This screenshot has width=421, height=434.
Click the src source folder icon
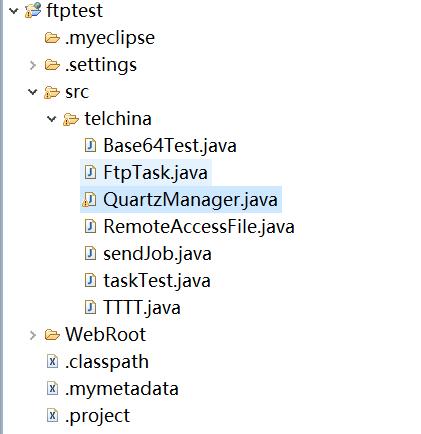52,92
